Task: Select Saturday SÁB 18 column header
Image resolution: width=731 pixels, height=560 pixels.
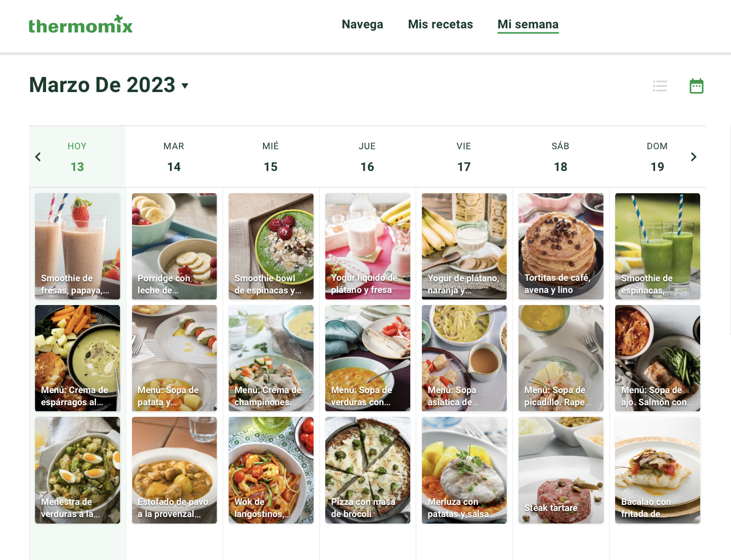Action: [561, 157]
